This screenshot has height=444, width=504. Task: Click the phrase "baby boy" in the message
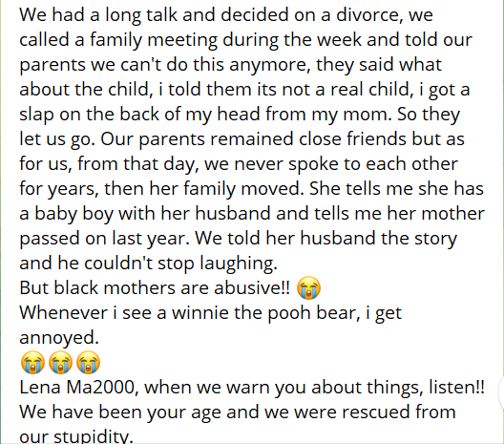click(73, 213)
